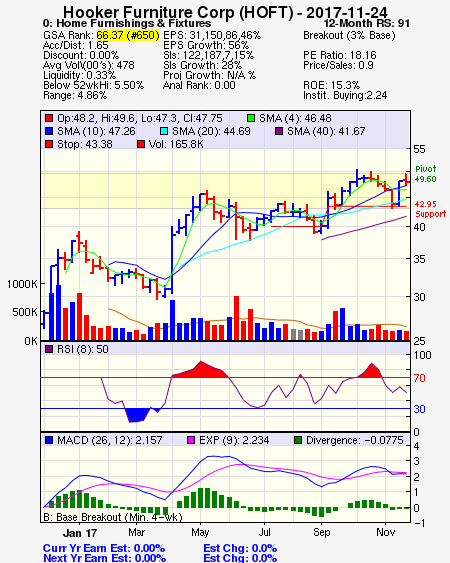450x563 pixels.
Task: Click the red 42.95 Support label
Action: point(430,209)
